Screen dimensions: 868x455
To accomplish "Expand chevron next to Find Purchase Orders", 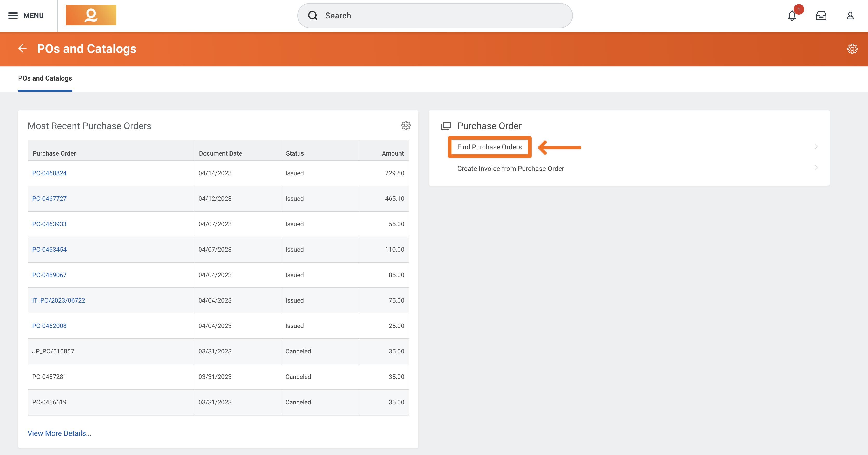I will click(x=816, y=146).
